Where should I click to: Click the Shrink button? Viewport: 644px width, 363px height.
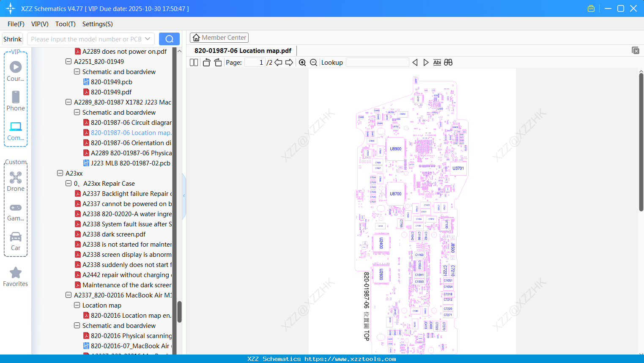tap(13, 39)
